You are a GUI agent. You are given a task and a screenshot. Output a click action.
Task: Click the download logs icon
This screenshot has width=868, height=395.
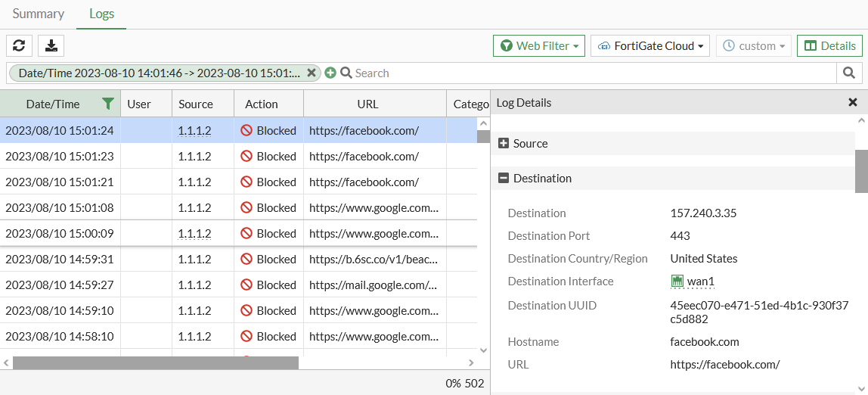tap(51, 45)
